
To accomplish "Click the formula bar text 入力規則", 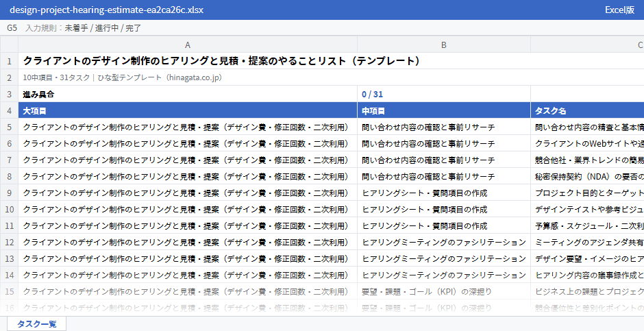I will pos(41,28).
